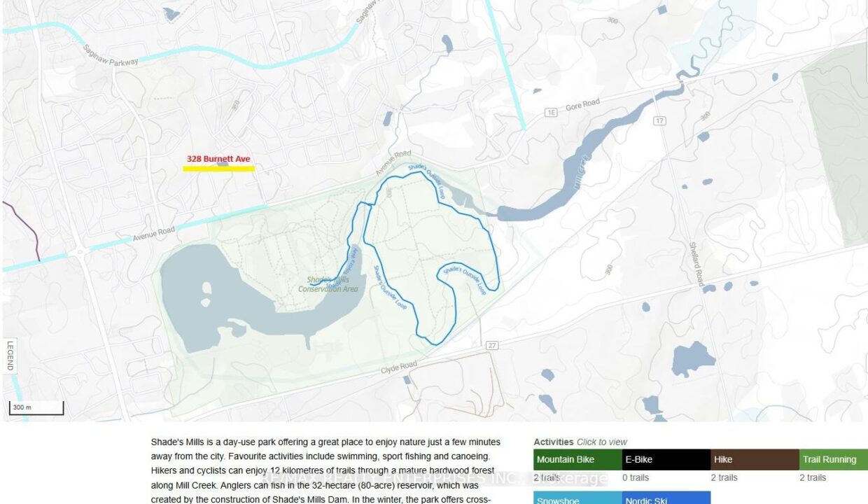
Task: Choose the Trail Running activity tab
Action: pyautogui.click(x=833, y=460)
